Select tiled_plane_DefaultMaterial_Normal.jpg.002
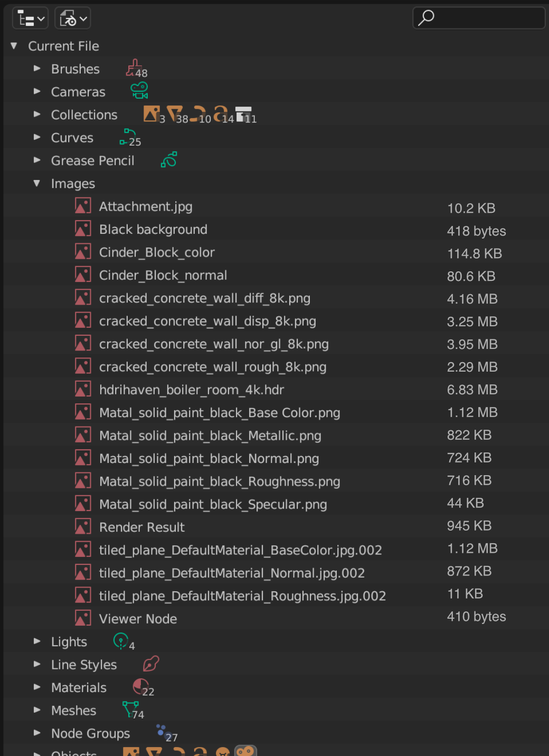 [232, 573]
